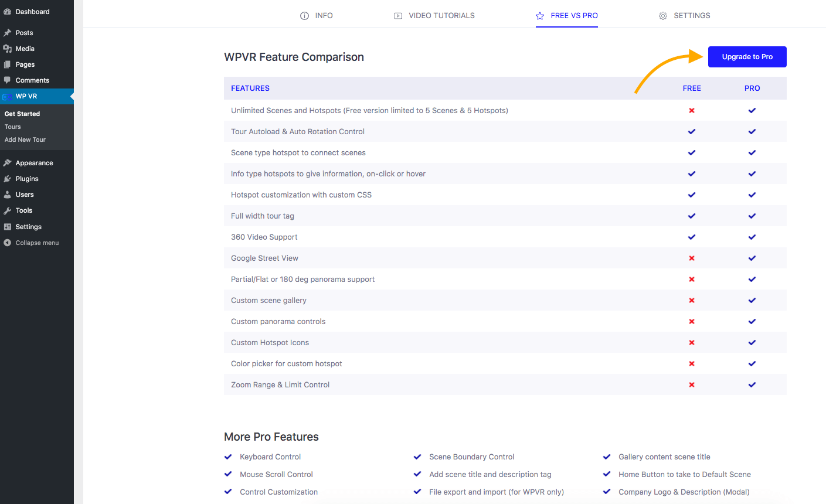Select the FREE VS PRO tab
This screenshot has height=504, width=826.
(x=567, y=16)
